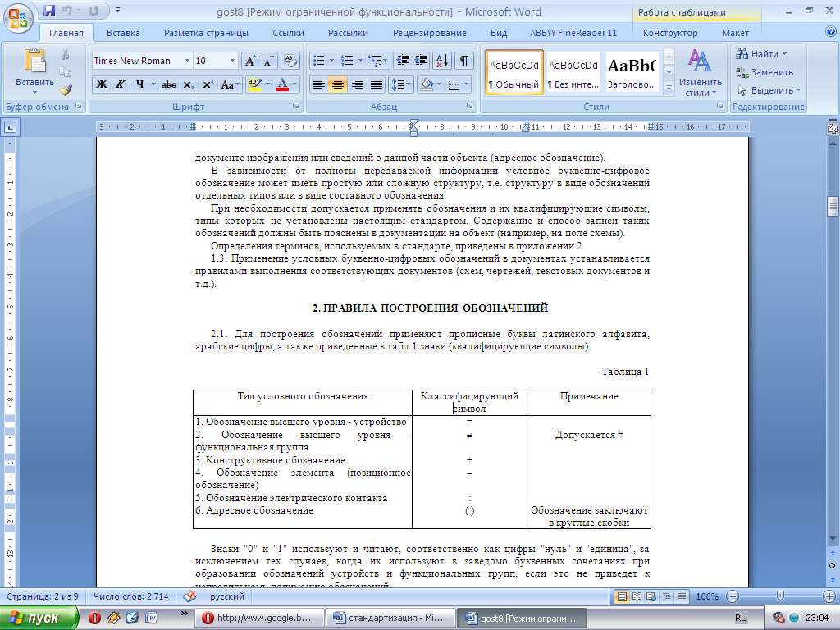
Task: Apply shading fill bucket
Action: tap(427, 84)
